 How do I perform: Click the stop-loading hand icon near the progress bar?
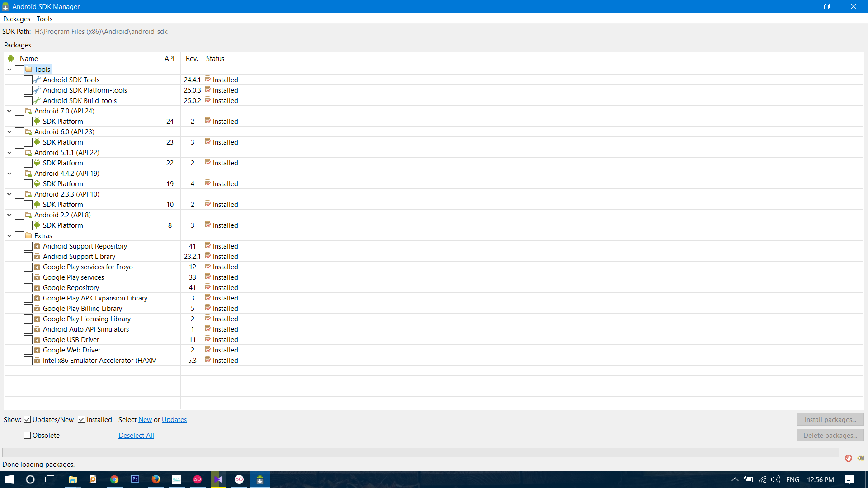coord(848,458)
